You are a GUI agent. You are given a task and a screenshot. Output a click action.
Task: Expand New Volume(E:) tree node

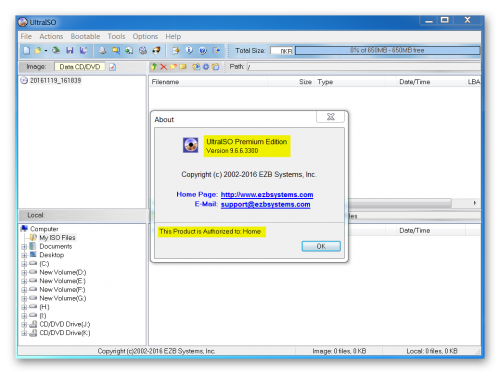(x=24, y=281)
